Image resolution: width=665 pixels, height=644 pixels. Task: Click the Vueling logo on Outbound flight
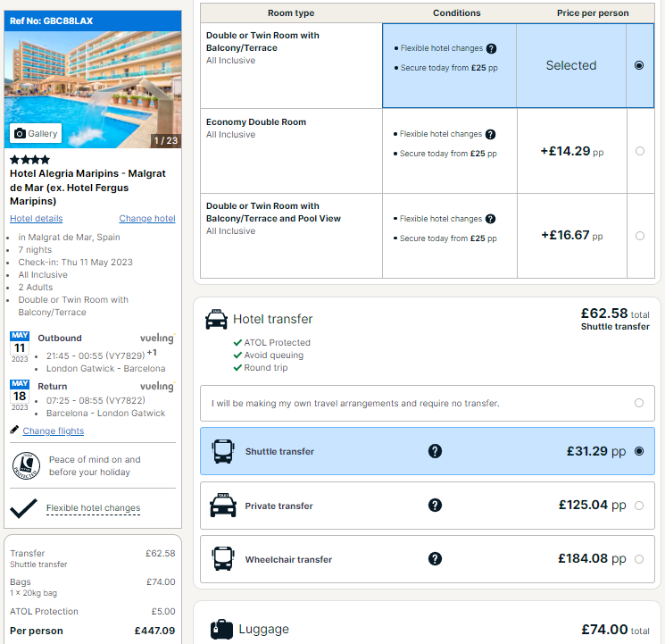[x=157, y=338]
